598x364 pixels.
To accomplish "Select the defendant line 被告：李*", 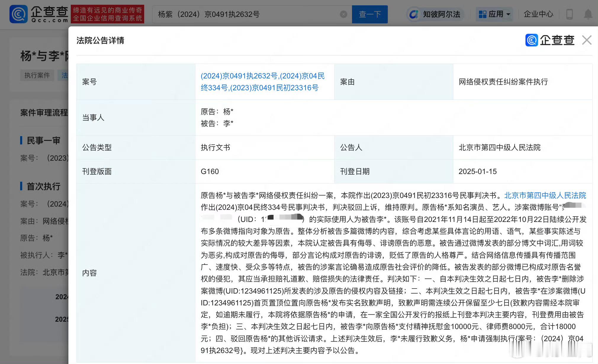I will (x=217, y=123).
